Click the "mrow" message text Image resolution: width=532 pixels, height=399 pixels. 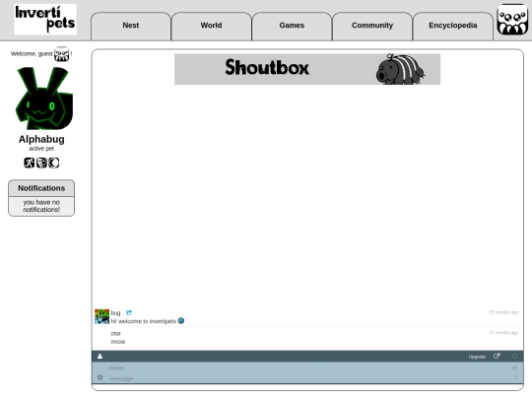tap(118, 342)
